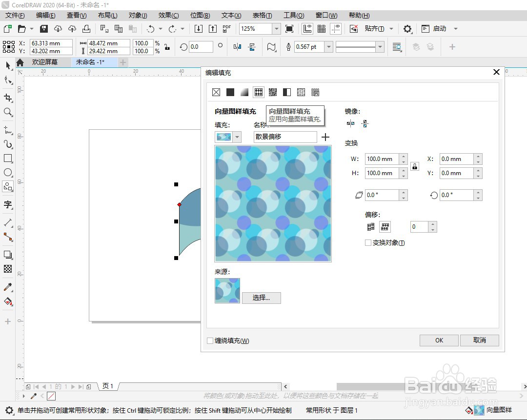The height and width of the screenshot is (420, 527).
Task: Select the Crop tool
Action: click(8, 98)
